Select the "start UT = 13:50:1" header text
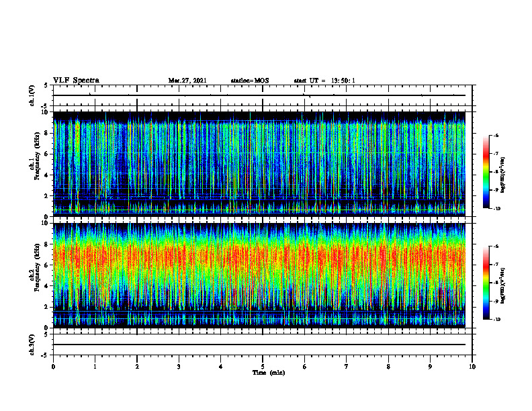This screenshot has width=532, height=411. pyautogui.click(x=324, y=81)
